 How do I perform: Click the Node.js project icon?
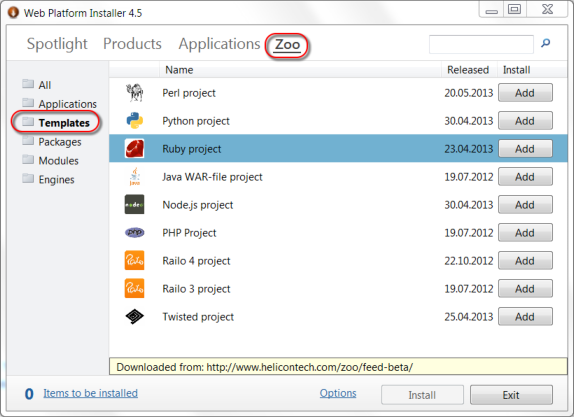pos(134,205)
